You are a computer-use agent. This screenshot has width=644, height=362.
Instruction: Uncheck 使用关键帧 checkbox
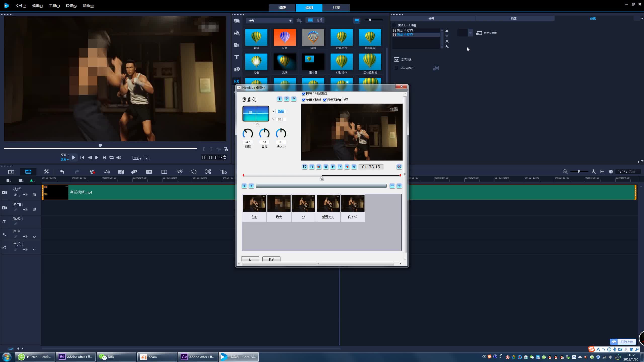[x=304, y=100]
